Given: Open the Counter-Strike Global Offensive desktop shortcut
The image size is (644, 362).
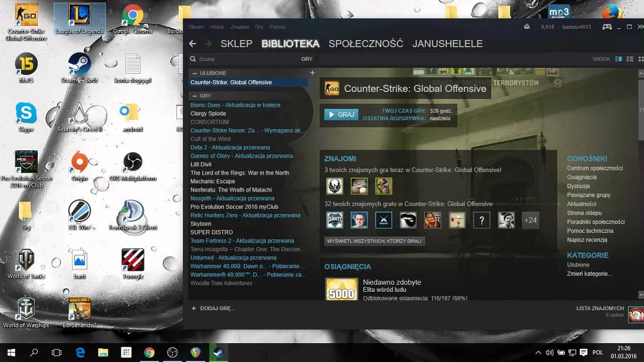Looking at the screenshot, I should 27,22.
